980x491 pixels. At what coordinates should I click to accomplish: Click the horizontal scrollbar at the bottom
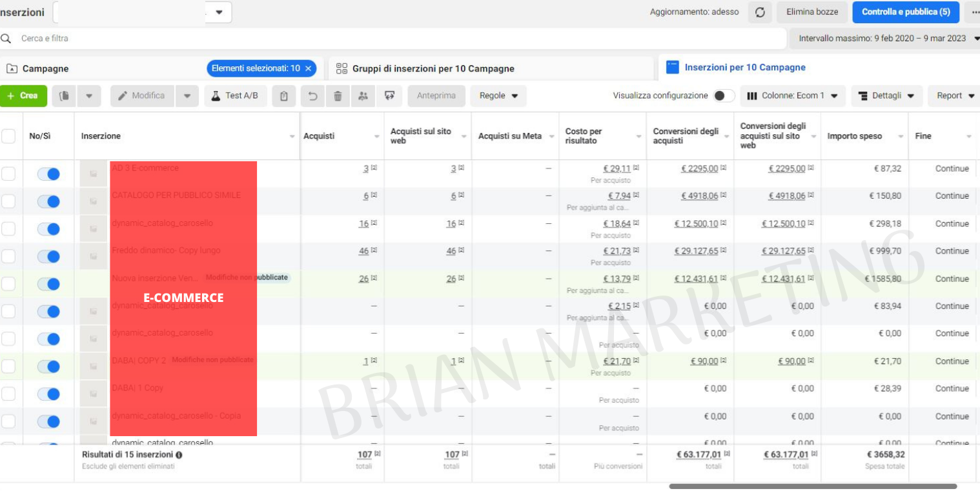coord(812,486)
